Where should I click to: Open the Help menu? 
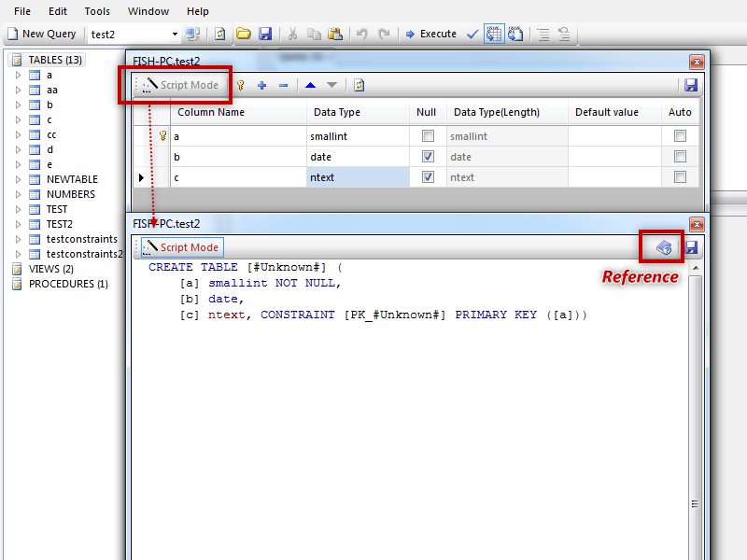point(198,11)
